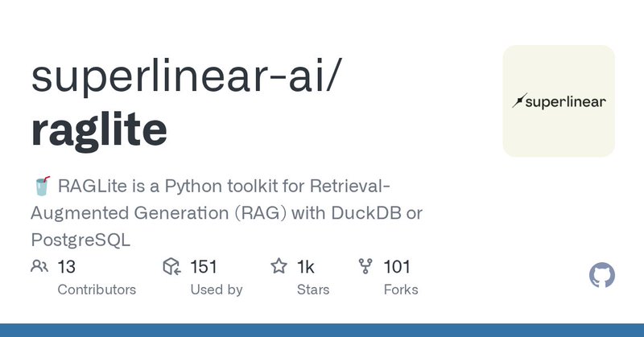Viewport: 644px width, 337px height.
Task: Open the superlinear logo thumbnail
Action: click(559, 101)
